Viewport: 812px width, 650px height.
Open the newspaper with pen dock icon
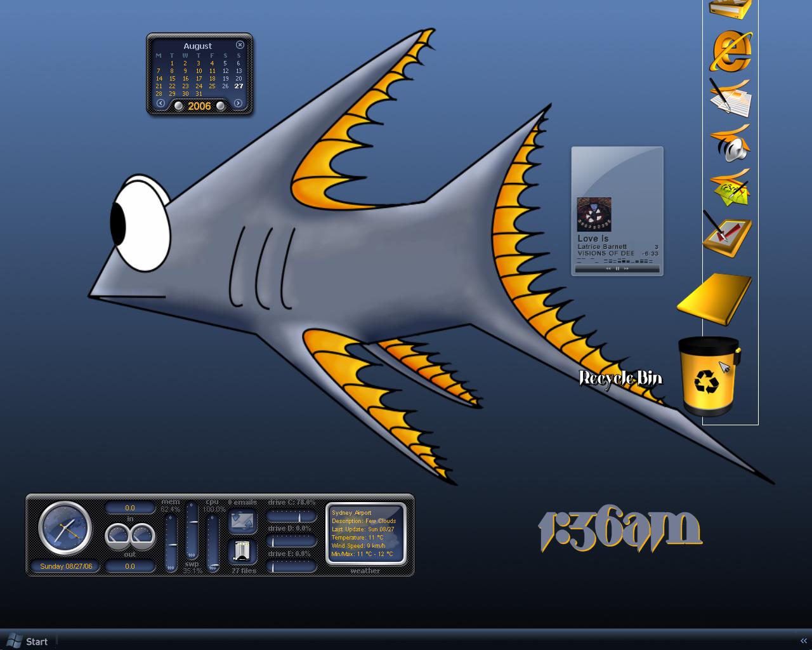click(730, 98)
